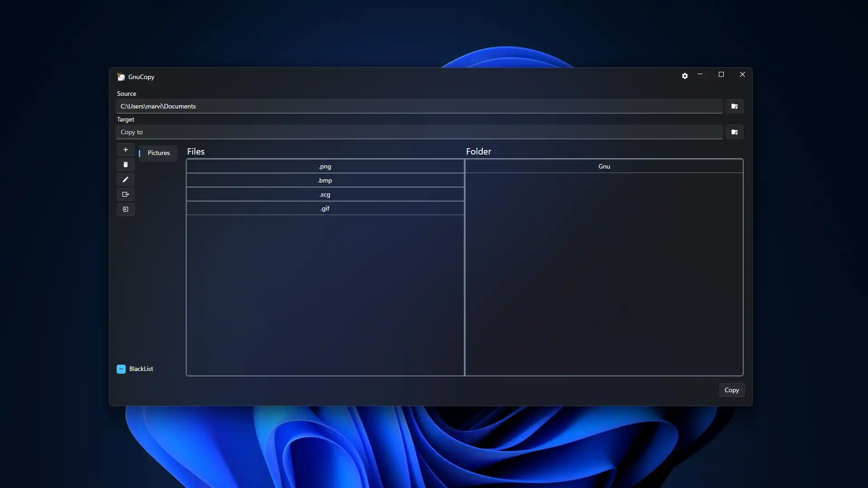Screen dimensions: 868x488
Task: Select the .png file extension row
Action: (x=325, y=166)
